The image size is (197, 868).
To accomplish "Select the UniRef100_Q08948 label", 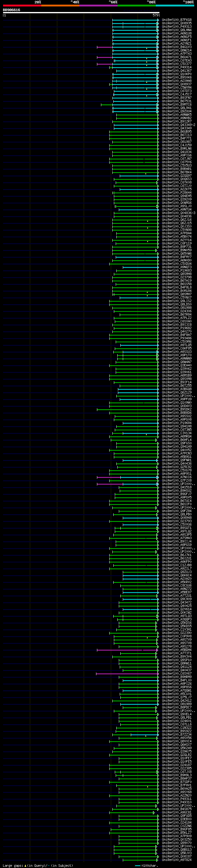I will coord(176,518).
